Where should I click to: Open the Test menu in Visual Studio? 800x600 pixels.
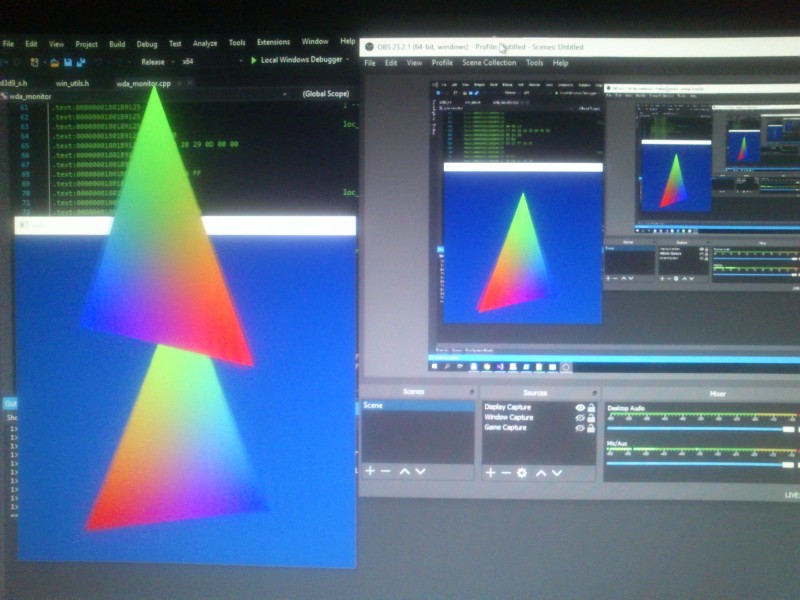click(175, 44)
